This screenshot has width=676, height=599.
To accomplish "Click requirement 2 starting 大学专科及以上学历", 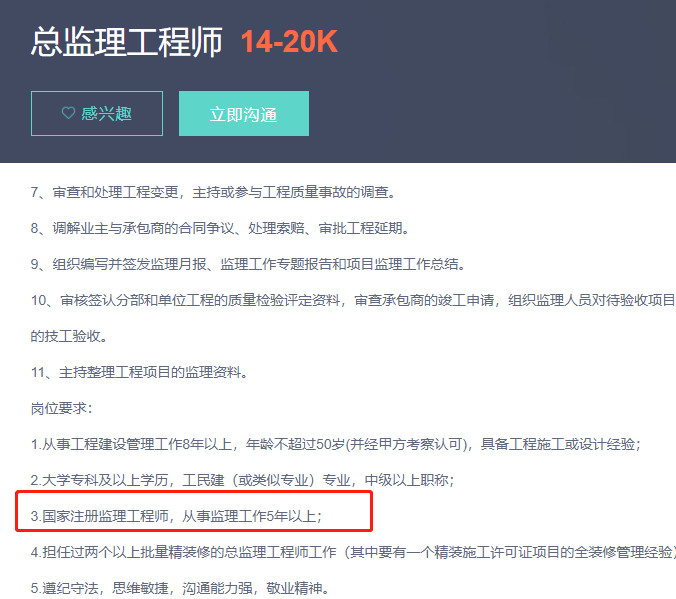I will [110, 480].
